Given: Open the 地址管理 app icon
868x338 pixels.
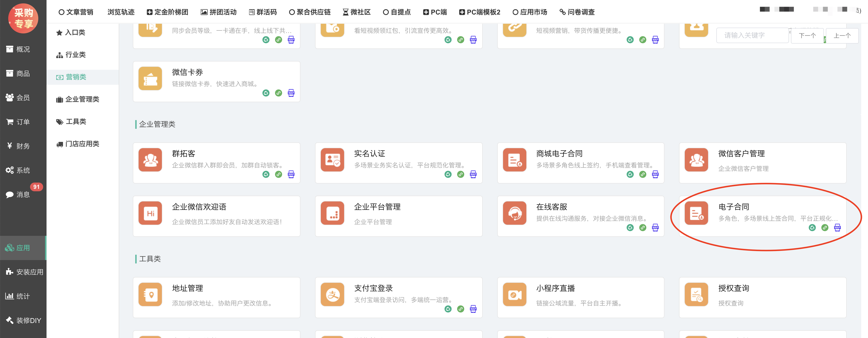Looking at the screenshot, I should pos(150,295).
